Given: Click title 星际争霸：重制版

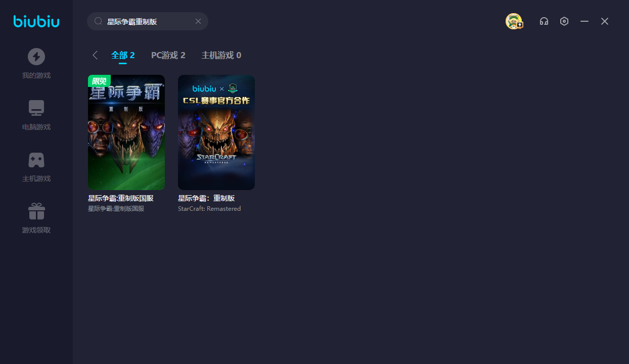Looking at the screenshot, I should click(x=206, y=198).
